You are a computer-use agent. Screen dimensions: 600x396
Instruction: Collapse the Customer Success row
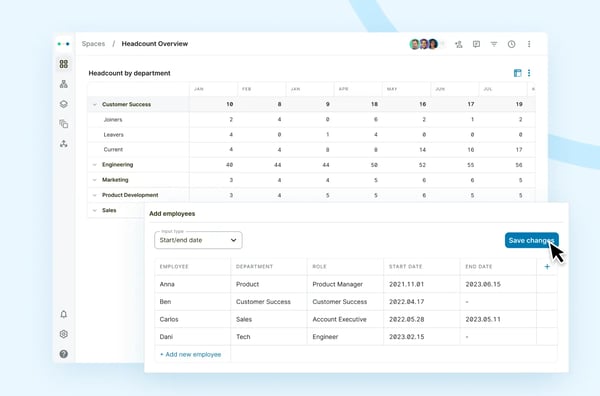click(x=95, y=104)
